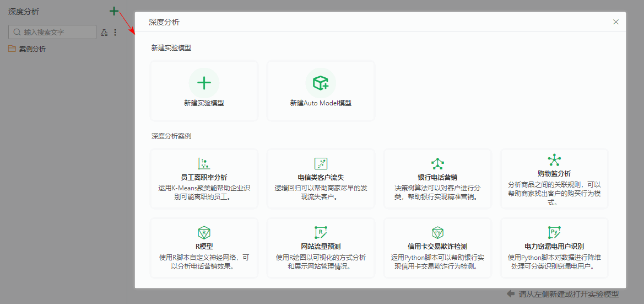
Task: Click the 网站流量预测 R plot icon
Action: point(321,232)
